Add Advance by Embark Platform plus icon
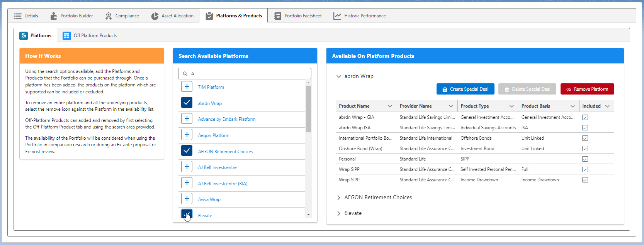Image resolution: width=644 pixels, height=245 pixels. click(x=187, y=119)
